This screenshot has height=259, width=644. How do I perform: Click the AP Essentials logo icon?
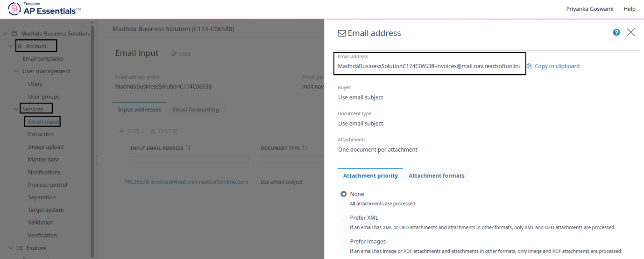(14, 9)
